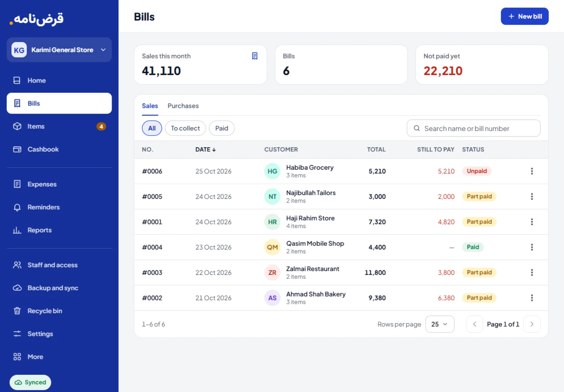Open the actions menu for bill #0006
The height and width of the screenshot is (392, 564).
point(532,171)
